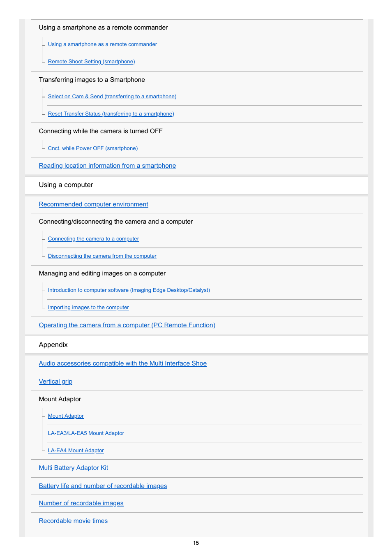This screenshot has width=392, height=555.
Task: Open Reset Transfer Status link
Action: pyautogui.click(x=111, y=114)
